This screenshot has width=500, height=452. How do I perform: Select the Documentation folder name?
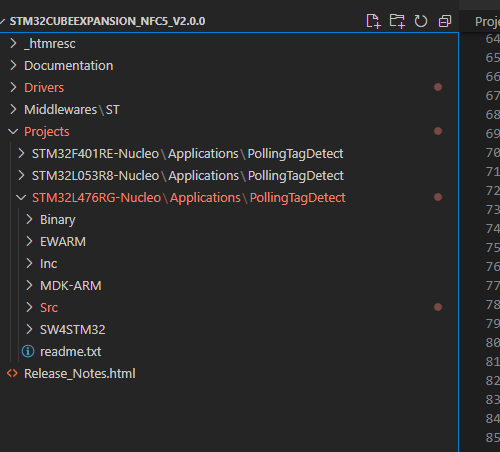[x=69, y=66]
